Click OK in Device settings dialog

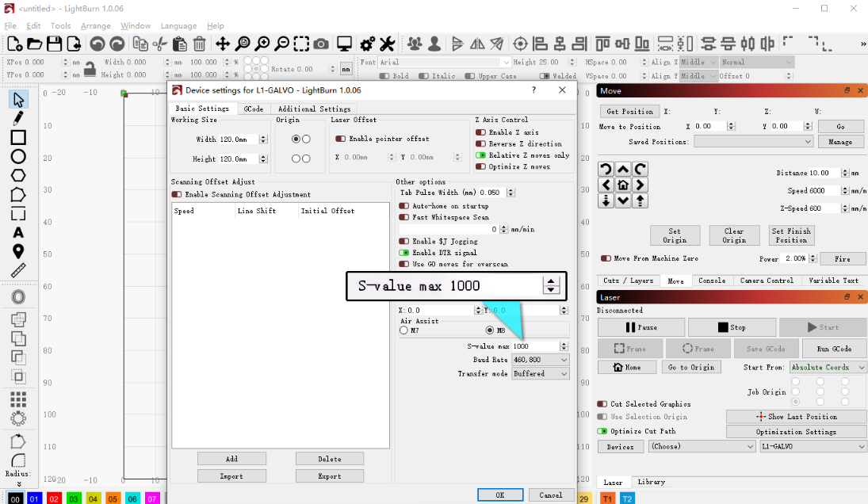(500, 495)
